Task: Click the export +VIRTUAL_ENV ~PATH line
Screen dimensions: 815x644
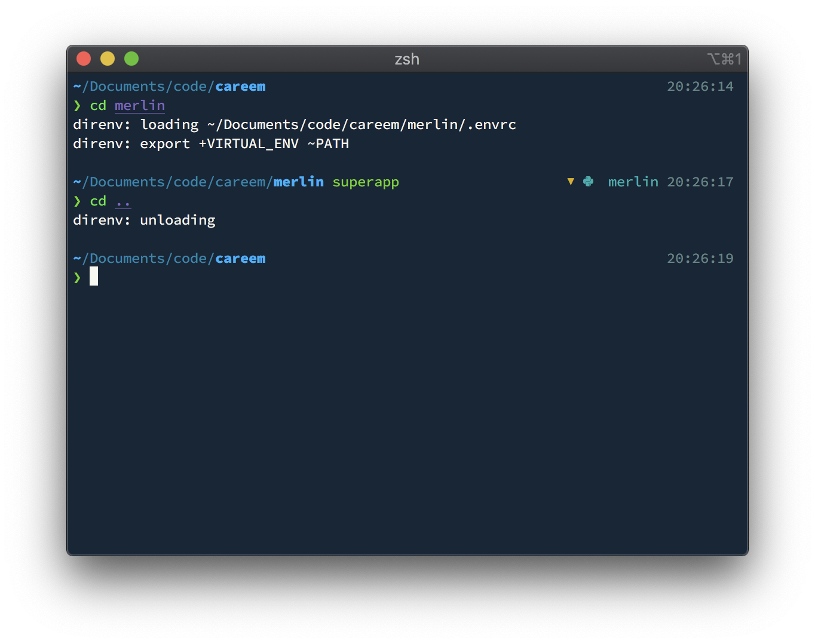Action: (211, 144)
